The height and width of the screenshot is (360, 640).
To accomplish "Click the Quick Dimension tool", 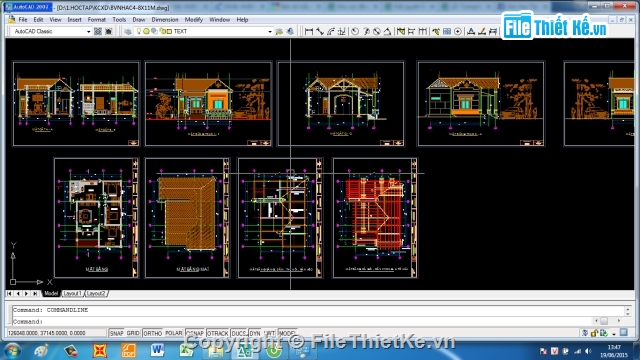I will click(401, 31).
